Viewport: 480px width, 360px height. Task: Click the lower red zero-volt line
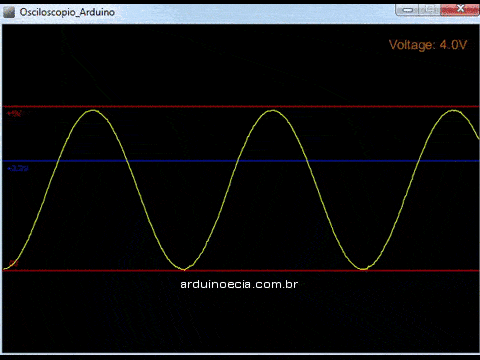241,271
